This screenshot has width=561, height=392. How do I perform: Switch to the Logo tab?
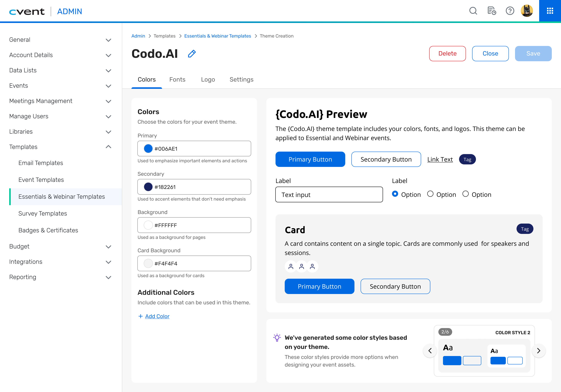coord(208,80)
